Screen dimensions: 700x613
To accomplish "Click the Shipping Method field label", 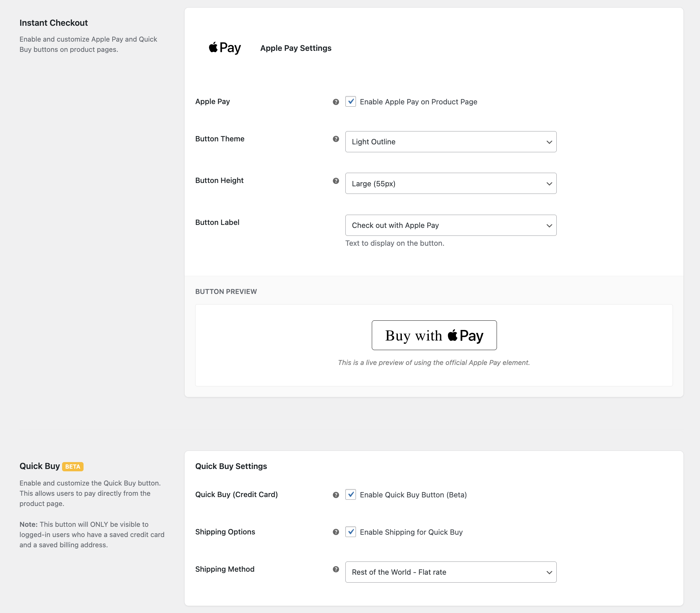I will [225, 569].
